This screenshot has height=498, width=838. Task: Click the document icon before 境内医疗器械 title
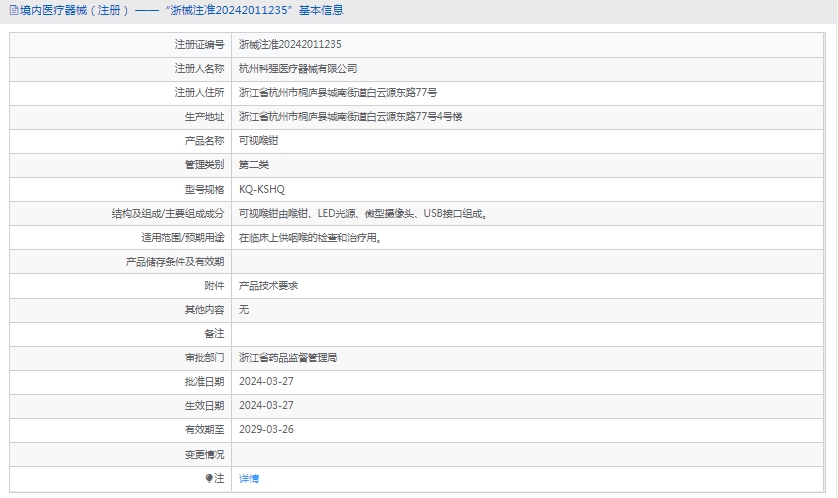[x=13, y=10]
